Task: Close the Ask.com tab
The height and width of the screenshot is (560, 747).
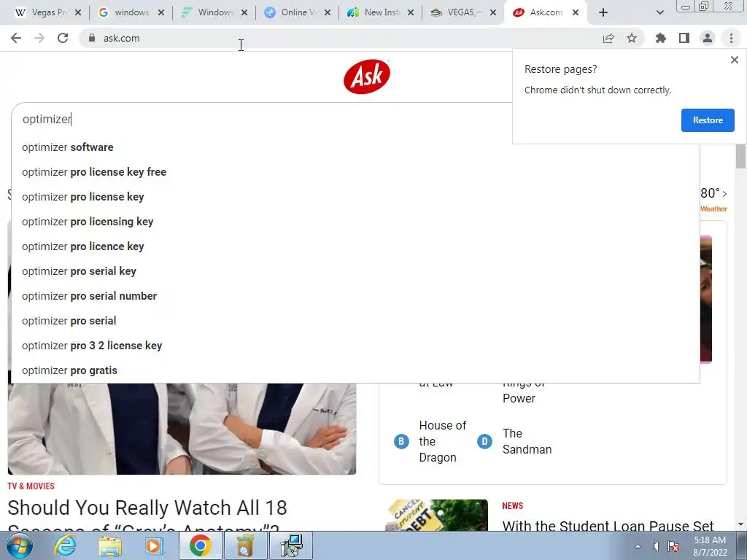Action: point(576,12)
